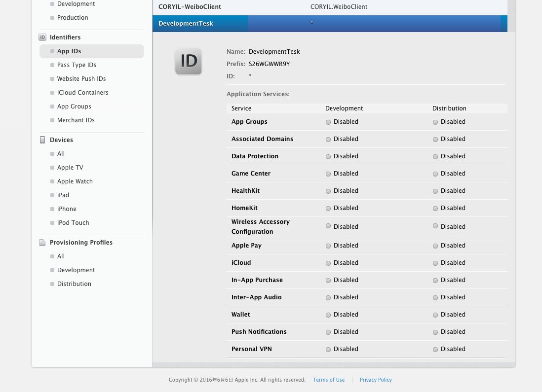Click the Data Protection service name
Image resolution: width=542 pixels, height=392 pixels.
point(255,156)
